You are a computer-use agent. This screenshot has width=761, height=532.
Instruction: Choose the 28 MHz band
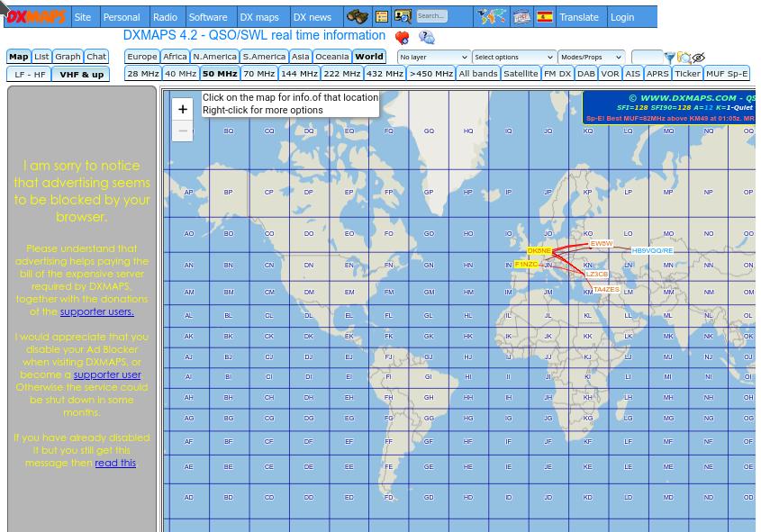143,74
